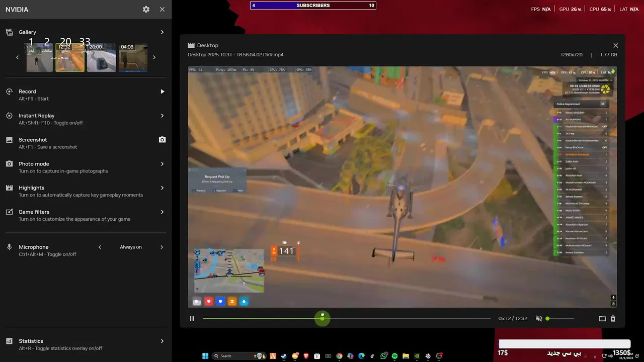Switch microphone mode to next option

coord(162,247)
